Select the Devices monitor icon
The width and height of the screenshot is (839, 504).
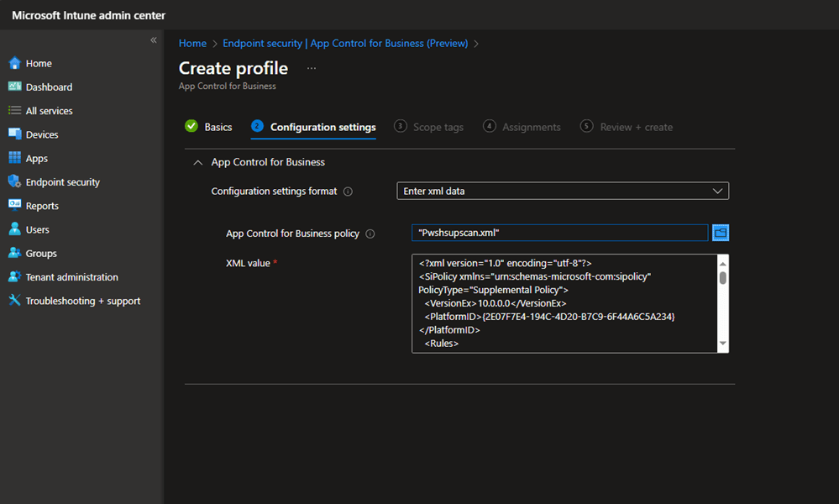[x=14, y=134]
